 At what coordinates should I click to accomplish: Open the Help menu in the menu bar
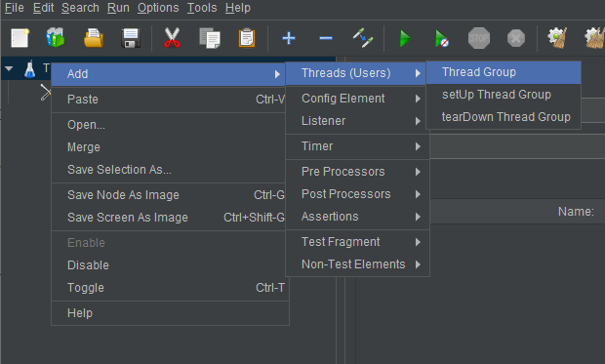(238, 8)
